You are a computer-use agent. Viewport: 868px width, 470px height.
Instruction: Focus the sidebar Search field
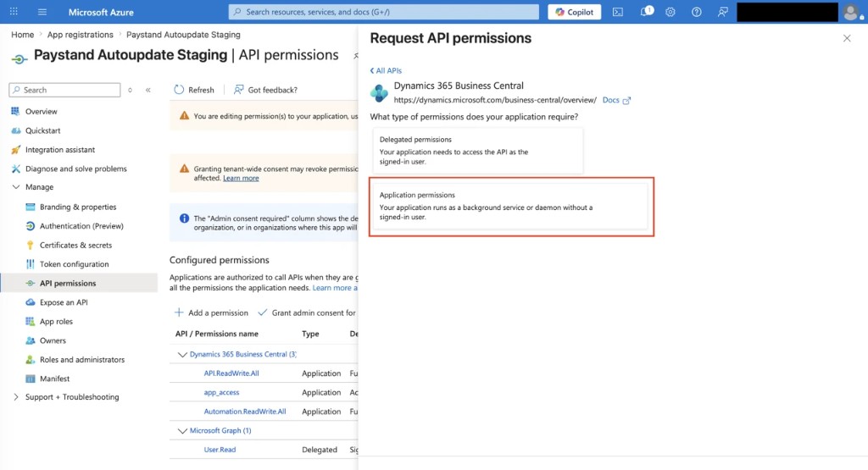[x=64, y=90]
